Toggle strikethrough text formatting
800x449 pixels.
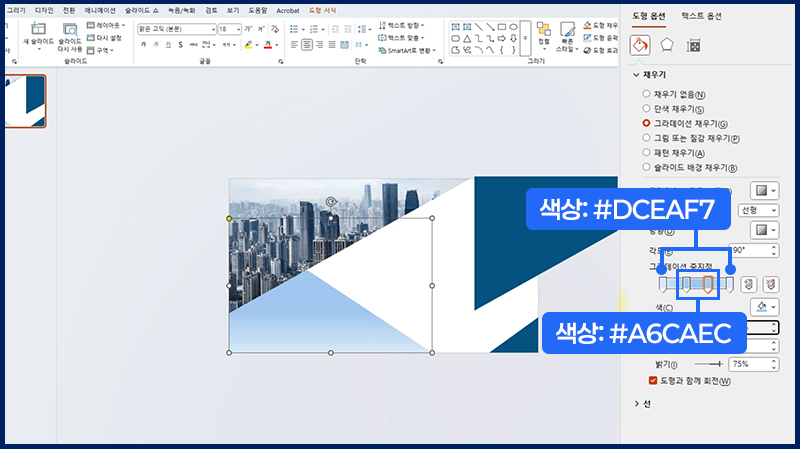(193, 45)
